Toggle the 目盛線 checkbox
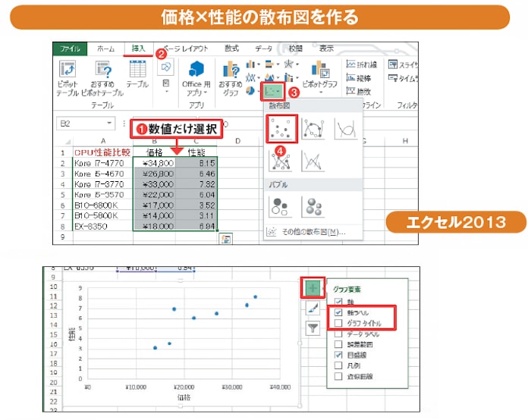The height and width of the screenshot is (420, 528). pos(338,355)
